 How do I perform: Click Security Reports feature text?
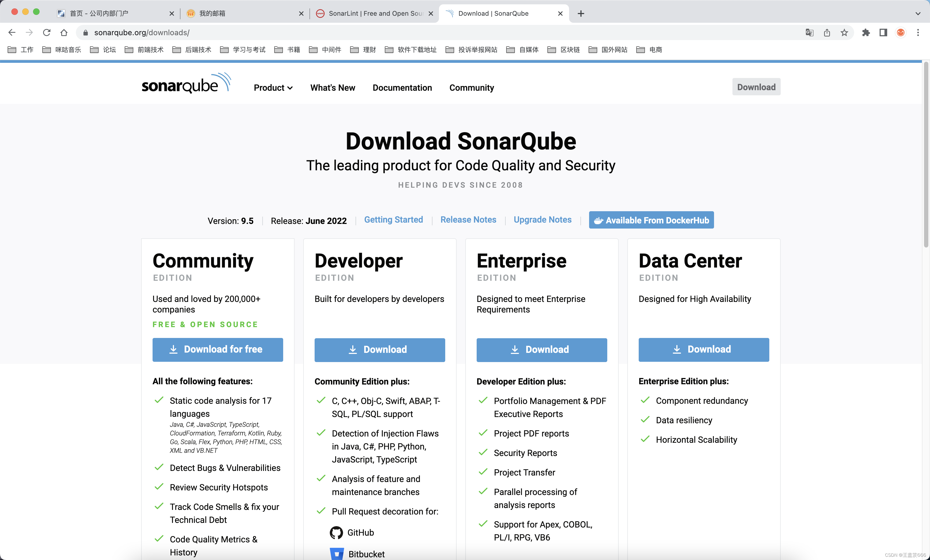click(525, 453)
